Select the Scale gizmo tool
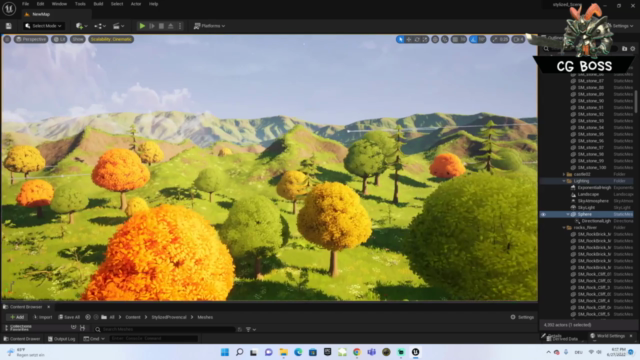 click(x=425, y=39)
